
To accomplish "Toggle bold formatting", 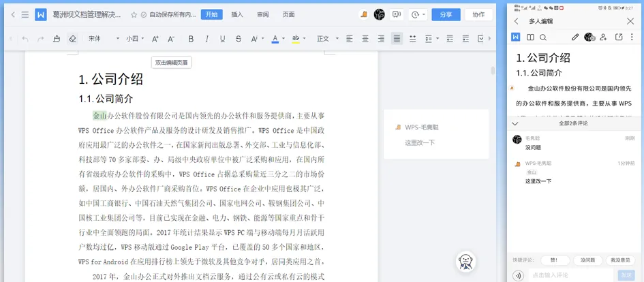I will pyautogui.click(x=191, y=39).
